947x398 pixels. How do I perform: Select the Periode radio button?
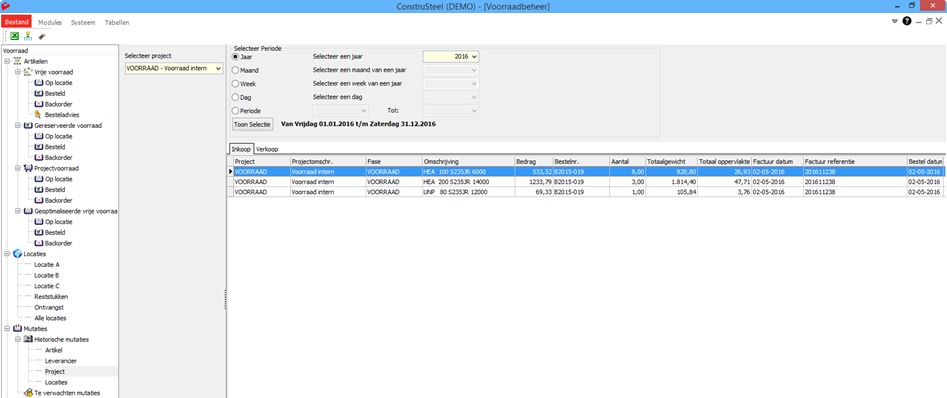coord(236,111)
